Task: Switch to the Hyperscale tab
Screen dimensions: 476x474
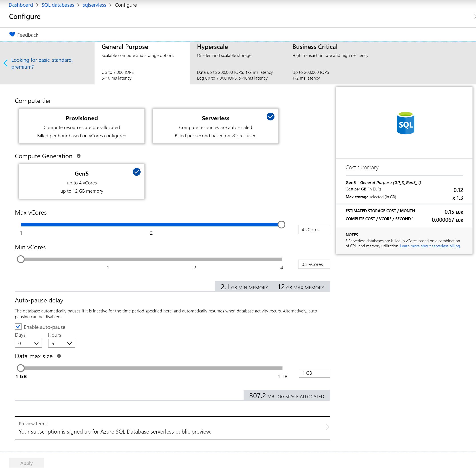Action: click(238, 63)
